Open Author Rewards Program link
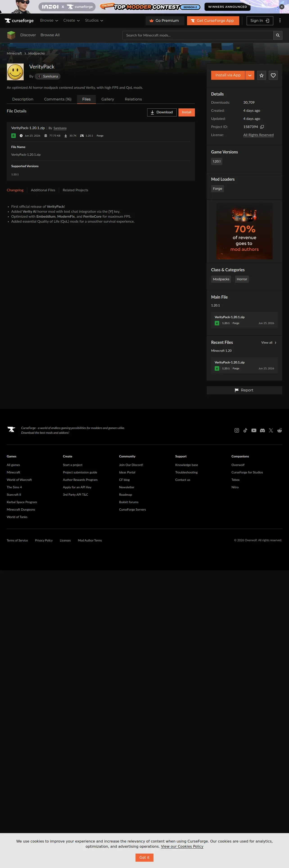Image resolution: width=289 pixels, height=868 pixels. pos(80,480)
